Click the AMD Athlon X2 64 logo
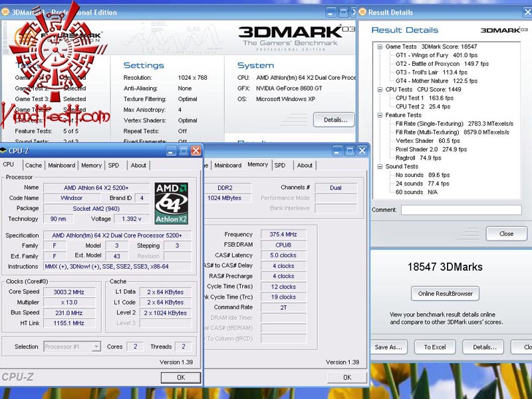The height and width of the screenshot is (399, 532). pyautogui.click(x=172, y=203)
